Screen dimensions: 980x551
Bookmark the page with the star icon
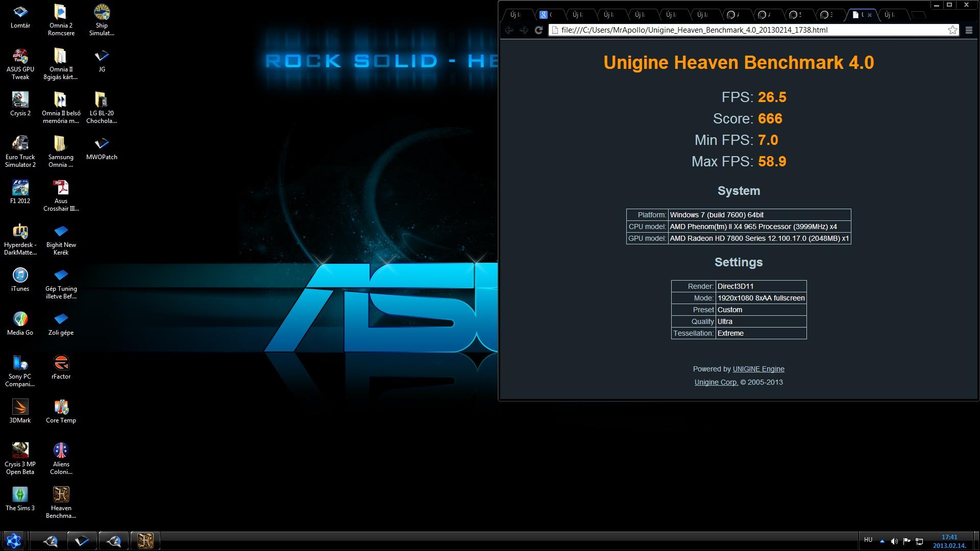pyautogui.click(x=952, y=30)
